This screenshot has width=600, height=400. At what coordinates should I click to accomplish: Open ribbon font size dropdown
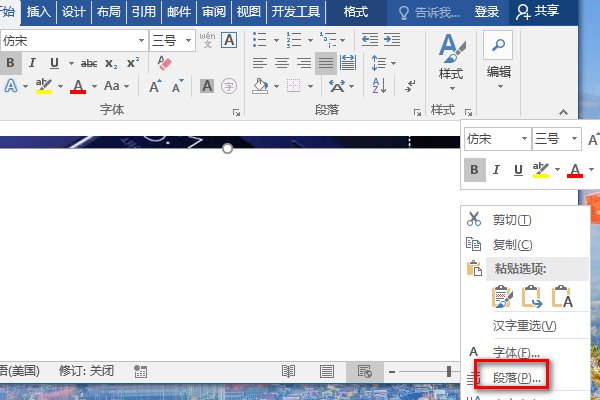pyautogui.click(x=188, y=40)
